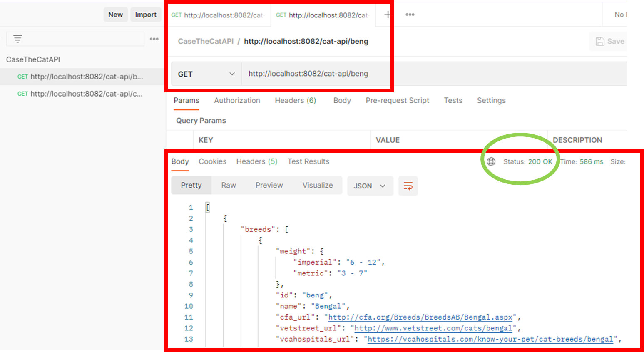Open the Pre-request Script tab

pyautogui.click(x=397, y=100)
